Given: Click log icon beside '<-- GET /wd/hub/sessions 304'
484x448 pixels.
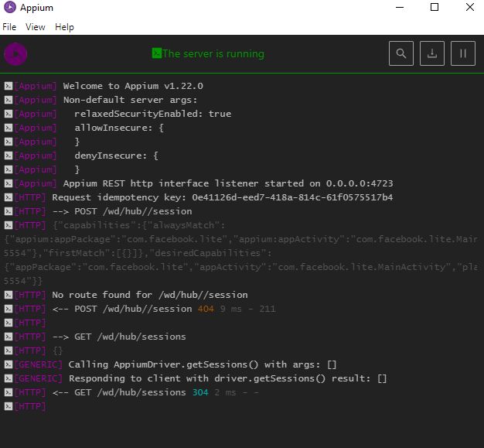Looking at the screenshot, I should pos(9,392).
